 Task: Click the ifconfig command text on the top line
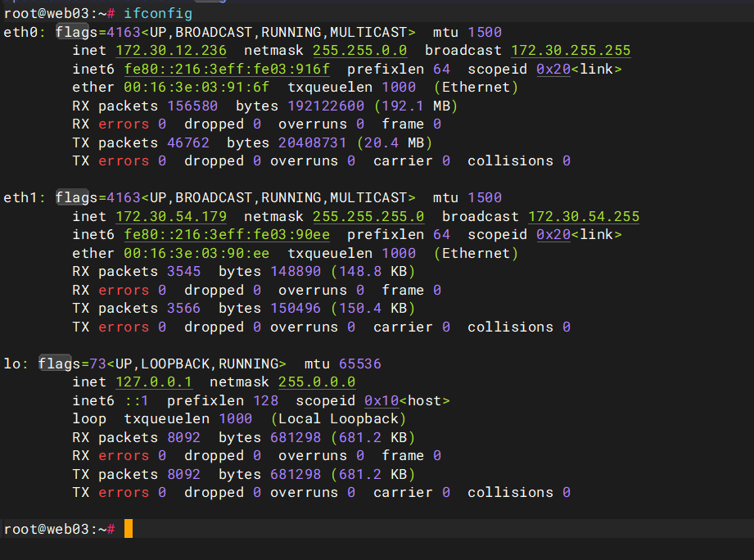point(158,13)
